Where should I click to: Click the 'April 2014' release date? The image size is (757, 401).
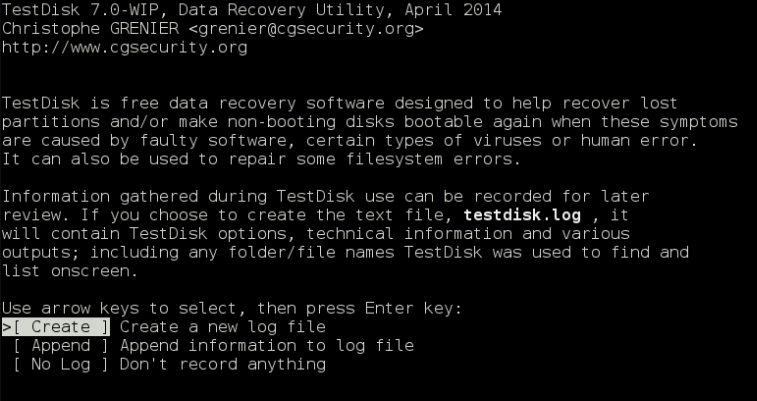[458, 10]
